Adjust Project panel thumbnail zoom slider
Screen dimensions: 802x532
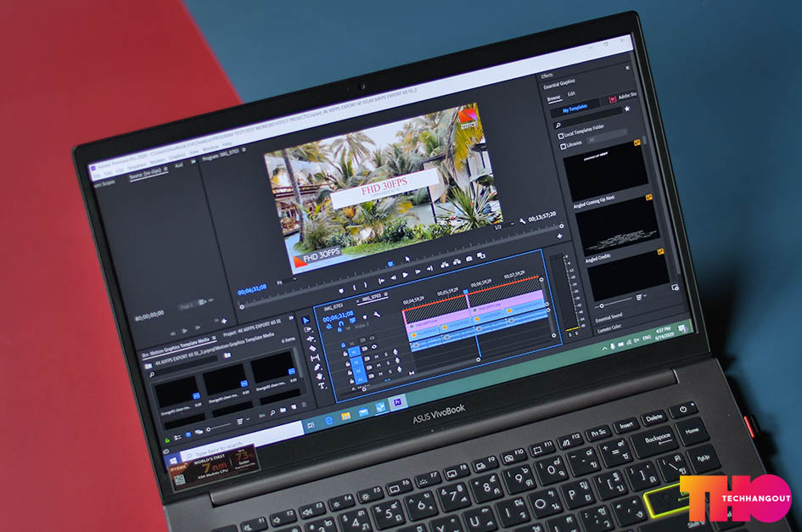pos(208,428)
